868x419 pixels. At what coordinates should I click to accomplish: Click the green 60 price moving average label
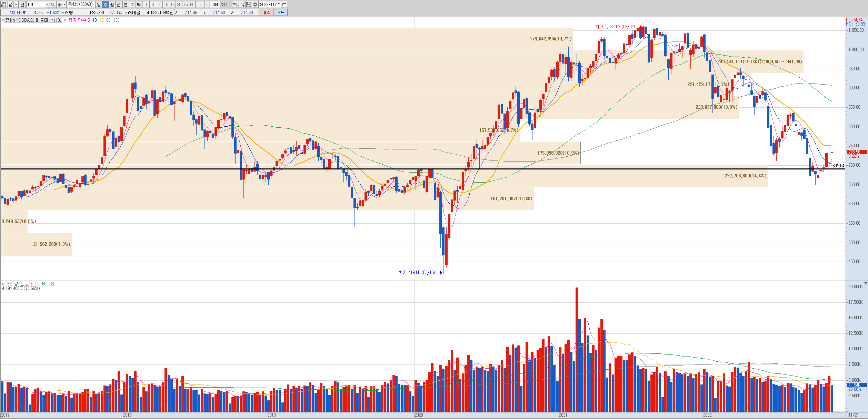(108, 20)
